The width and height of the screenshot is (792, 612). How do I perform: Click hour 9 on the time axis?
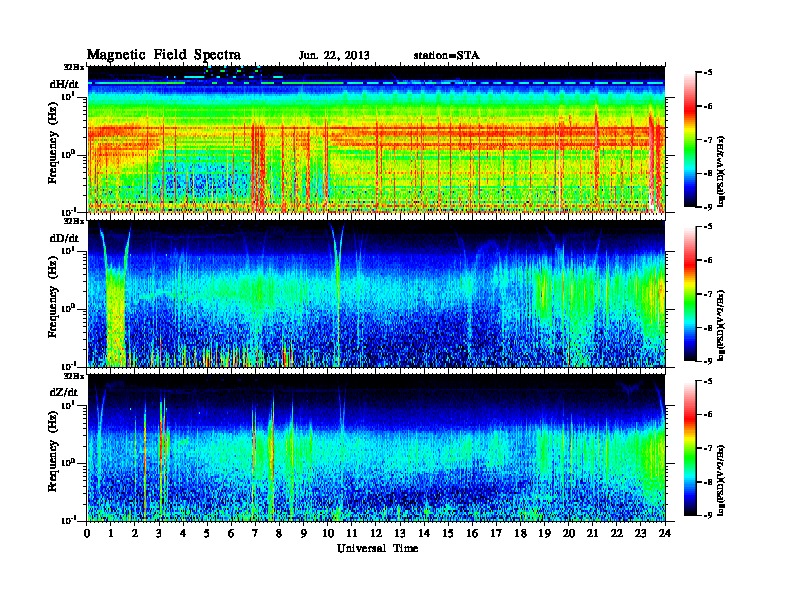[304, 533]
